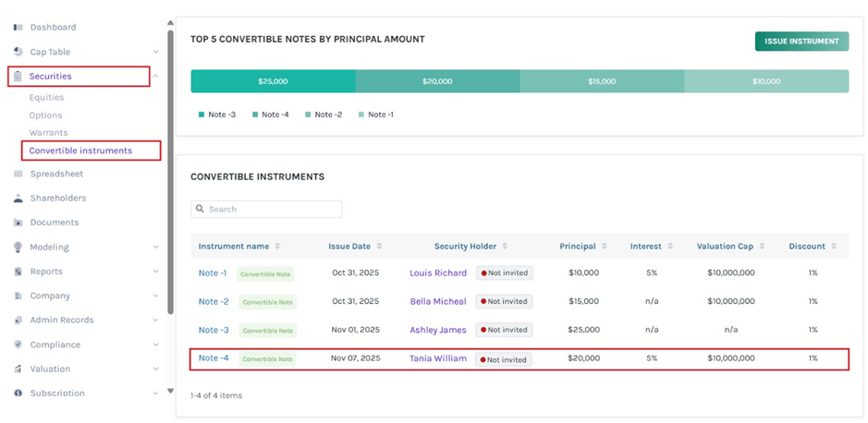Sort table by Issue Date column

(379, 247)
